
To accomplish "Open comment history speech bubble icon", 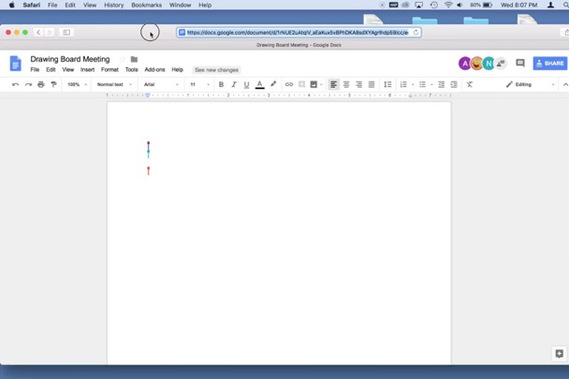I will click(x=520, y=63).
